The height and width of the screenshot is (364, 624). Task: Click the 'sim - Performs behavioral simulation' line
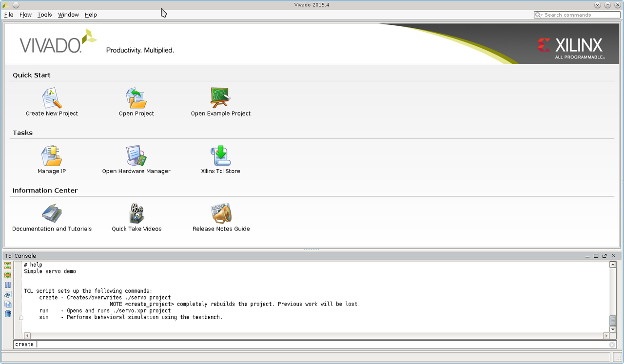tap(131, 317)
